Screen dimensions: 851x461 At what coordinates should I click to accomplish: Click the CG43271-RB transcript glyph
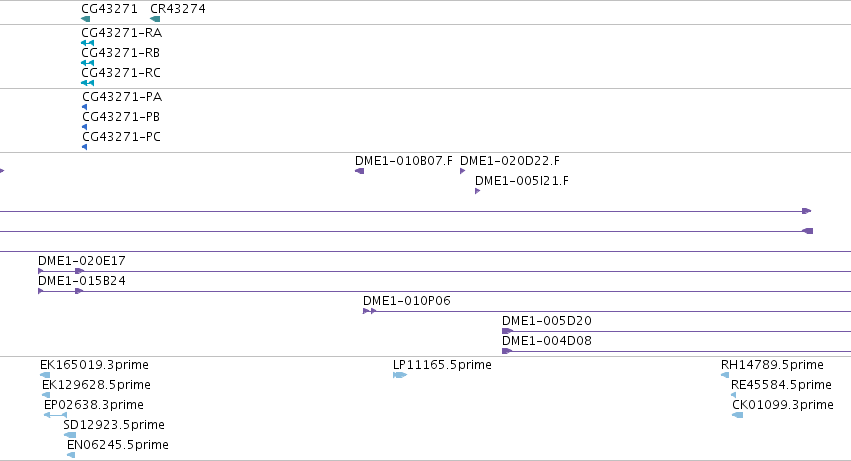[x=87, y=63]
